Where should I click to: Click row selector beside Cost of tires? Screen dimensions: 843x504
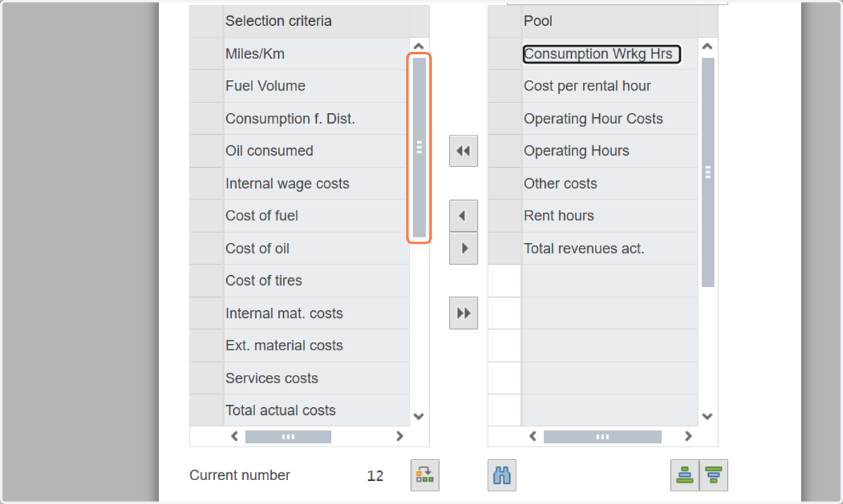pyautogui.click(x=207, y=281)
